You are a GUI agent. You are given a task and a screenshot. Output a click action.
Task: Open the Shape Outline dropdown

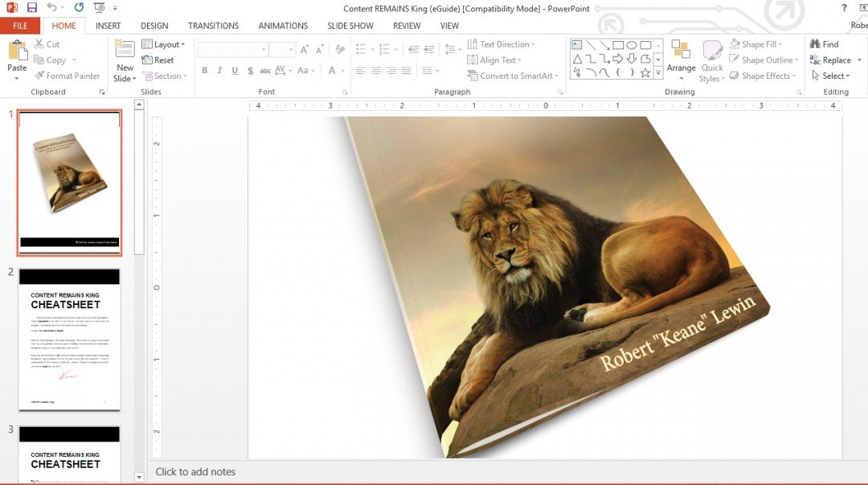point(764,60)
